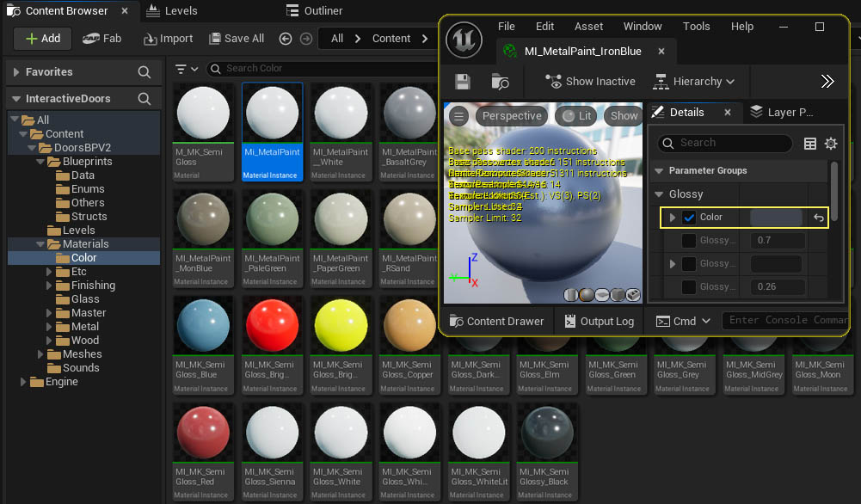The width and height of the screenshot is (861, 504).
Task: Enable the Glossy checkbox with value 0.7
Action: tap(689, 241)
